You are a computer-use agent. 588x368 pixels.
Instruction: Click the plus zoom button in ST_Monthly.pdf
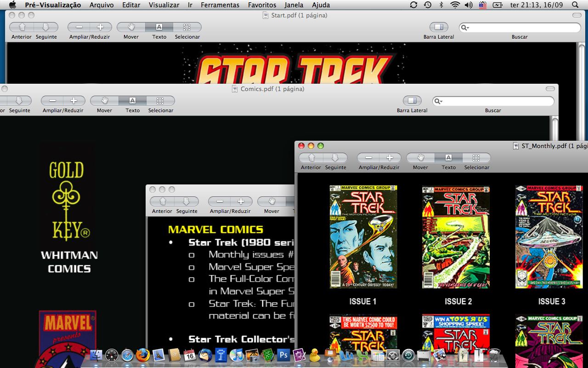[x=390, y=158]
